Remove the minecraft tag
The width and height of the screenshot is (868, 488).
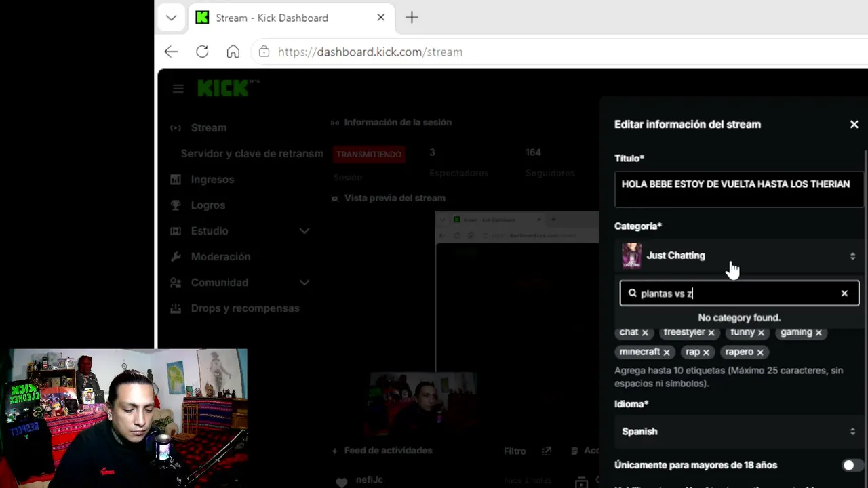click(x=667, y=352)
